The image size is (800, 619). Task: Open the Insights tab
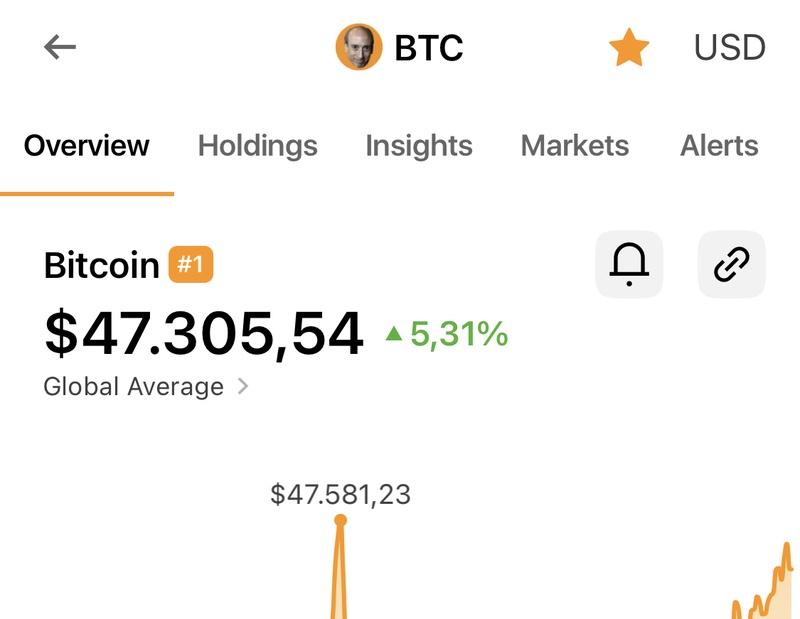(419, 146)
